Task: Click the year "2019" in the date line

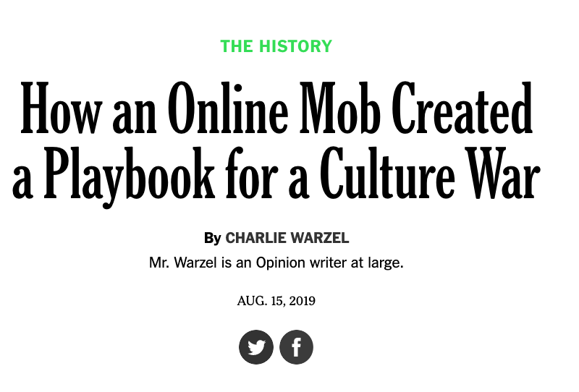Action: pos(302,301)
